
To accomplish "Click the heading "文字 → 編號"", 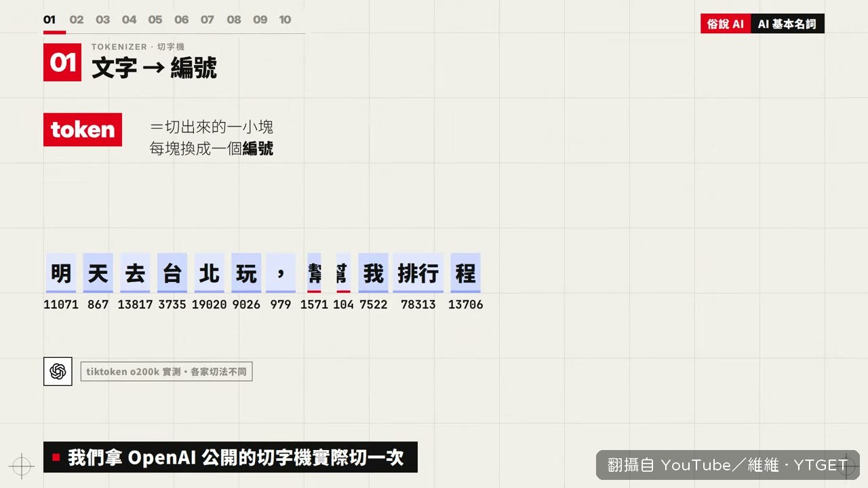I will [155, 68].
